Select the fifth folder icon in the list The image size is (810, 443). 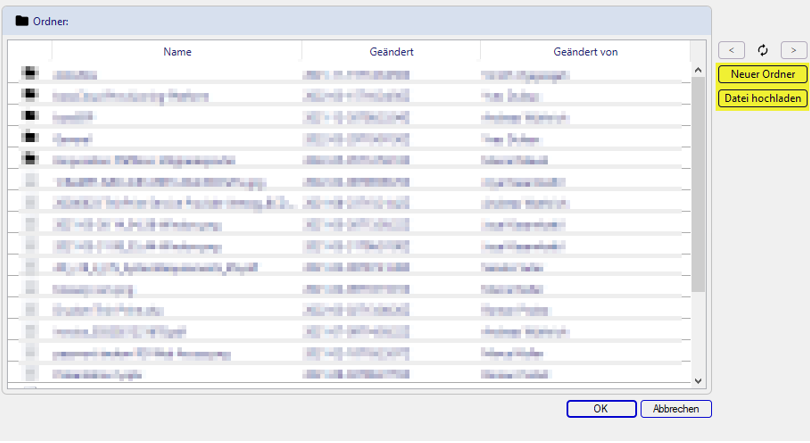(31, 158)
